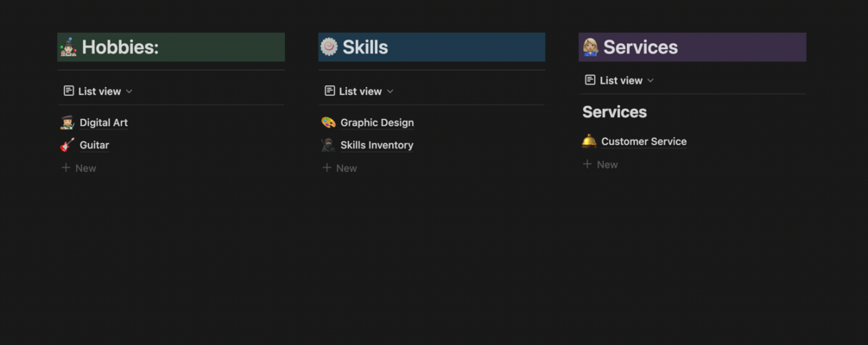Click the Services heading person emoji
The image size is (868, 345).
(x=591, y=47)
